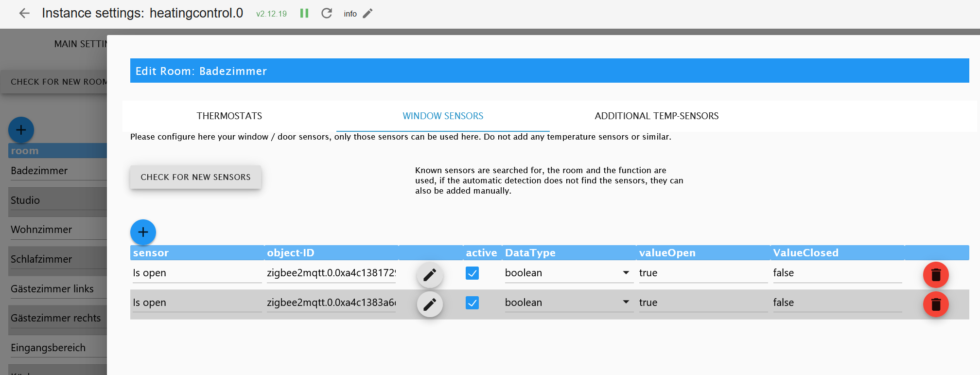The height and width of the screenshot is (375, 980).
Task: Uncheck active for sensor 0xa4c1383a6
Action: tap(472, 303)
